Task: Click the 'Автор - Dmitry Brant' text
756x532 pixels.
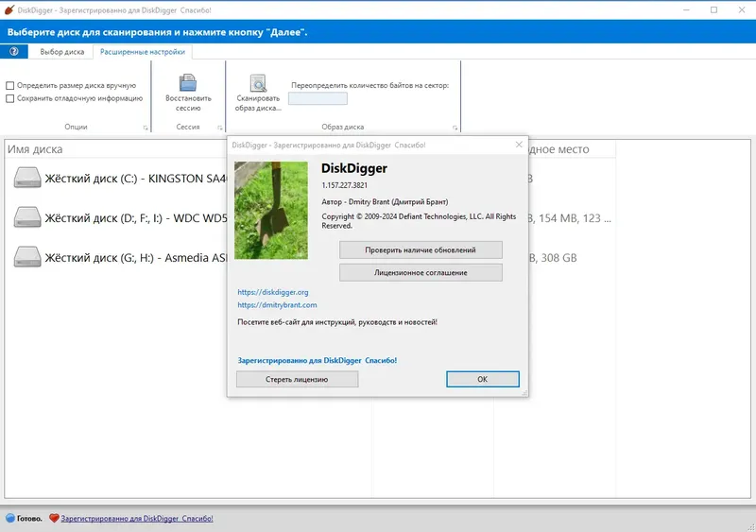Action: (x=385, y=201)
